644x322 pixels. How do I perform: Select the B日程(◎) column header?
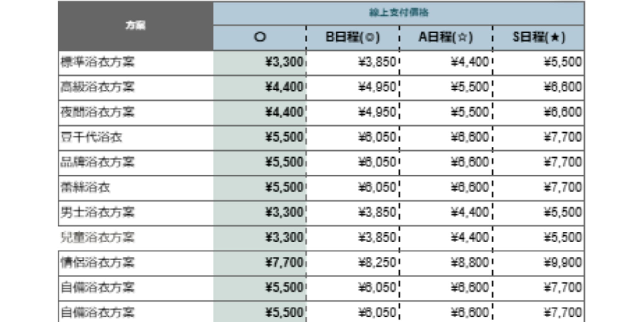[x=353, y=37]
